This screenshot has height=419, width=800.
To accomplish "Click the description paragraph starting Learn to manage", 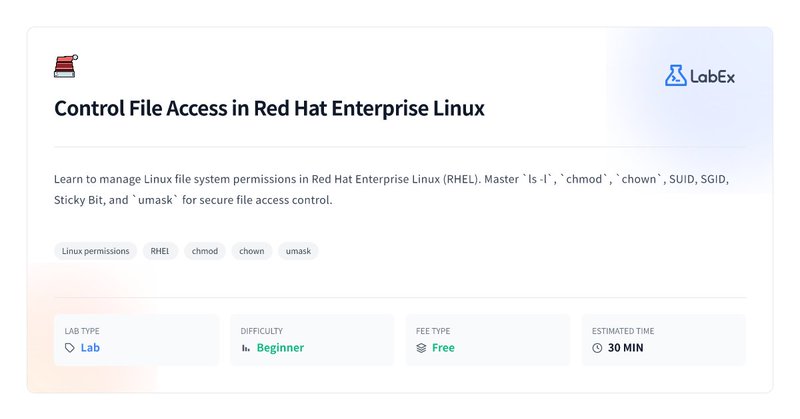I will click(391, 189).
